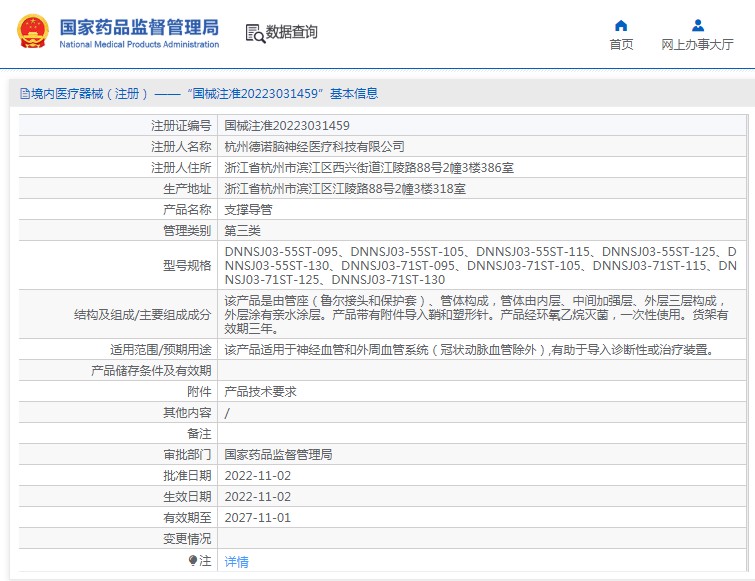Click approval department value 国家药品监督管理局
The image size is (755, 581).
click(x=278, y=454)
